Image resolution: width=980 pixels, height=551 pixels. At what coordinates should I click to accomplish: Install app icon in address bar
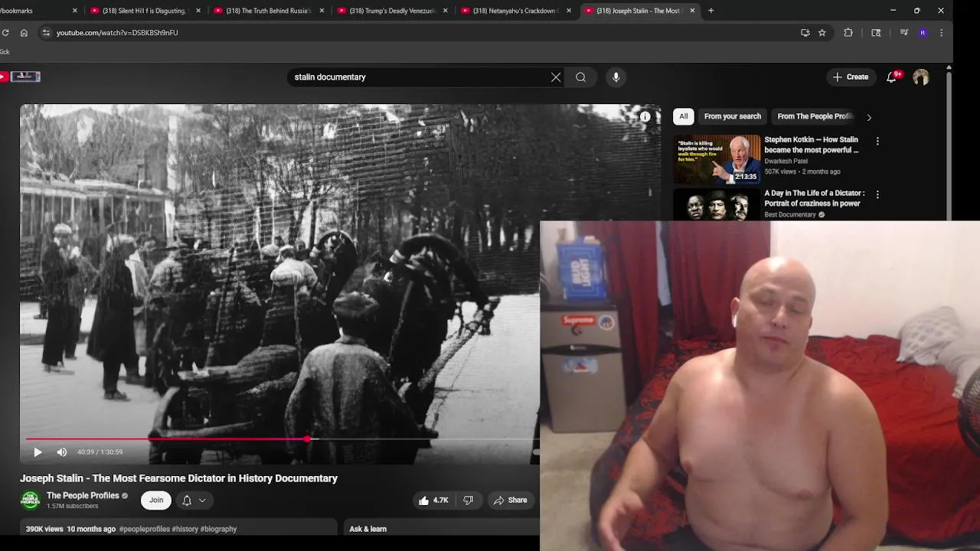(805, 33)
